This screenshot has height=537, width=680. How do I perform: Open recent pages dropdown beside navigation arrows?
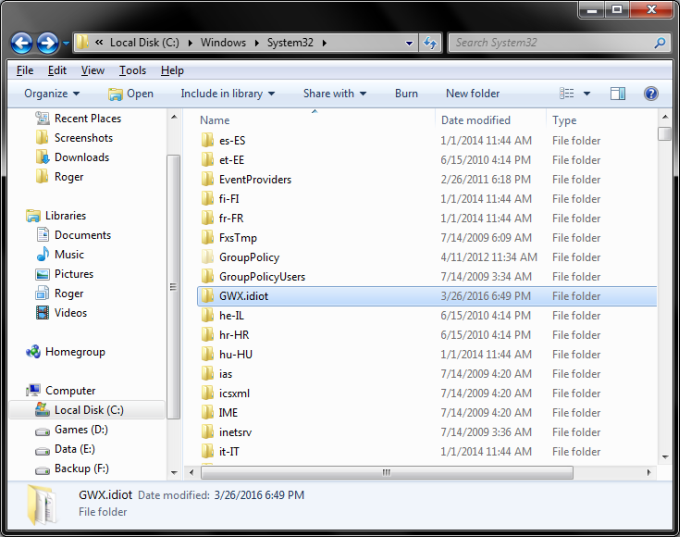[x=66, y=43]
